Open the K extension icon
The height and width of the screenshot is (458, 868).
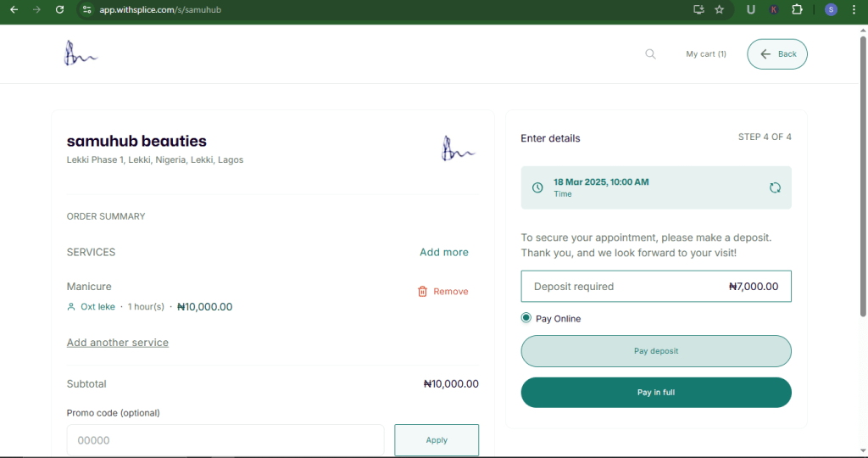pyautogui.click(x=774, y=9)
